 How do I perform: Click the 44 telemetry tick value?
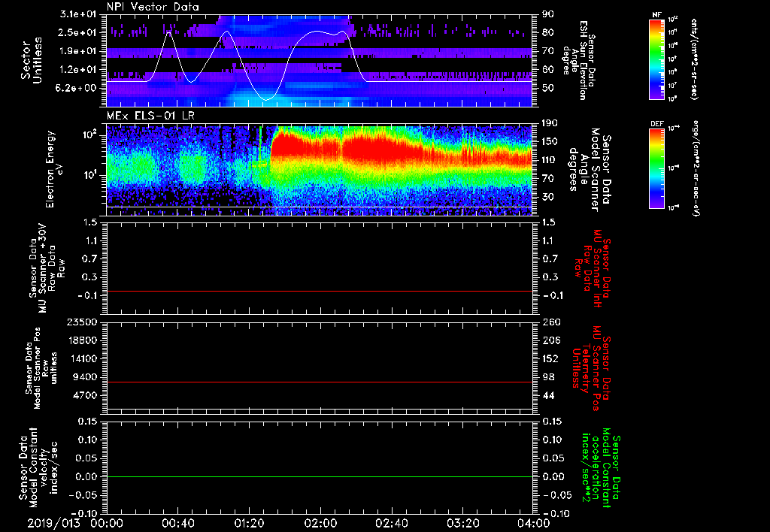[x=548, y=395]
